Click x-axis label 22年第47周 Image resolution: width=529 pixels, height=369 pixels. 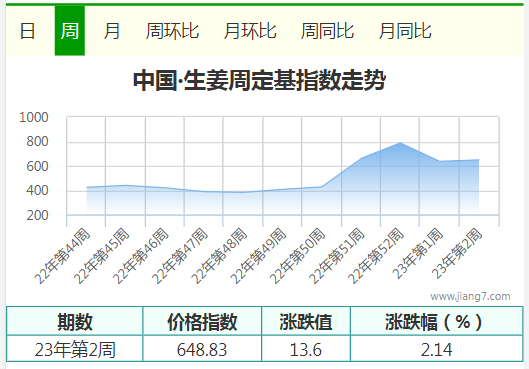pyautogui.click(x=180, y=256)
